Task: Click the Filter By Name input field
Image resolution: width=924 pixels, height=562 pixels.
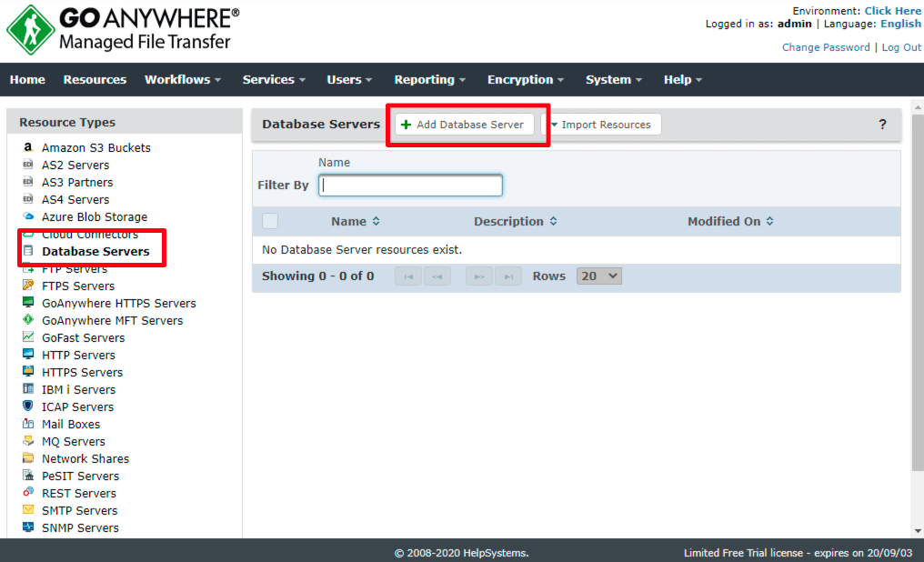Action: tap(410, 185)
